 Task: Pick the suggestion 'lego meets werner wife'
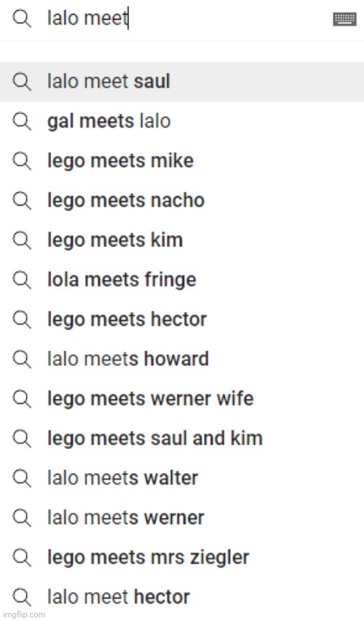point(182,399)
